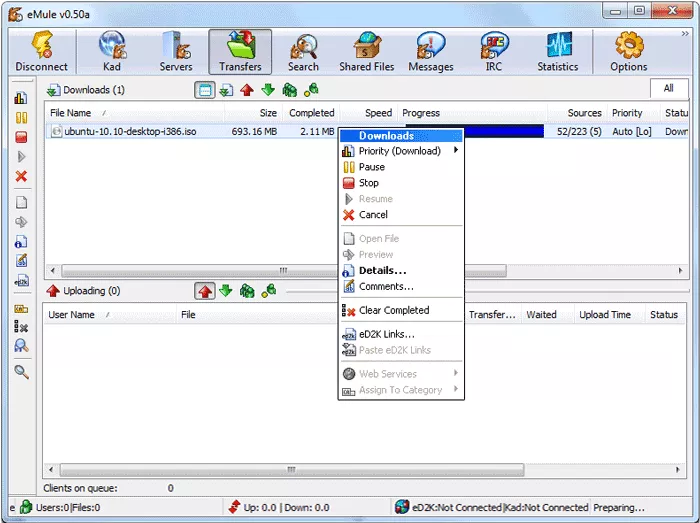Click the Preview icon in left sidebar
Screen dimensions: 700x523
21,222
